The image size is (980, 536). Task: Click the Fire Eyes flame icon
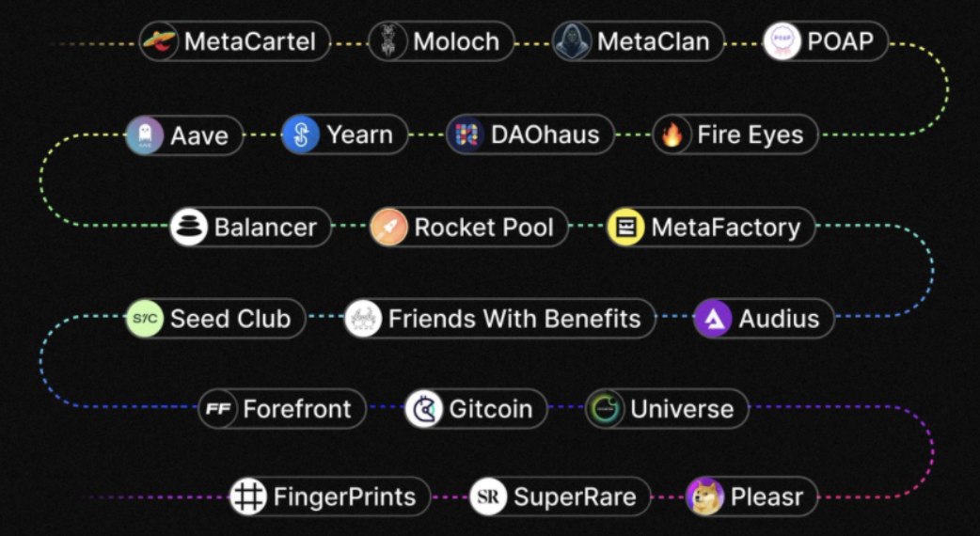[672, 134]
